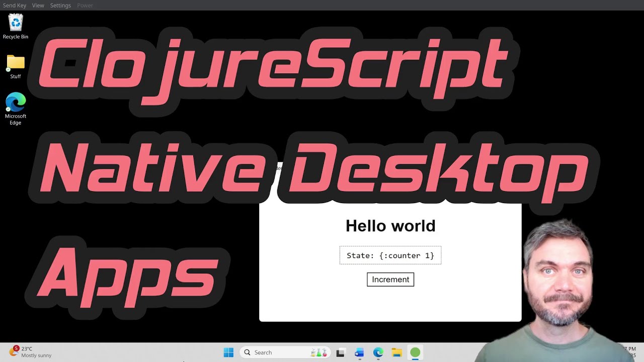Open the weather widget showing 23°C
The height and width of the screenshot is (362, 644).
click(x=30, y=352)
